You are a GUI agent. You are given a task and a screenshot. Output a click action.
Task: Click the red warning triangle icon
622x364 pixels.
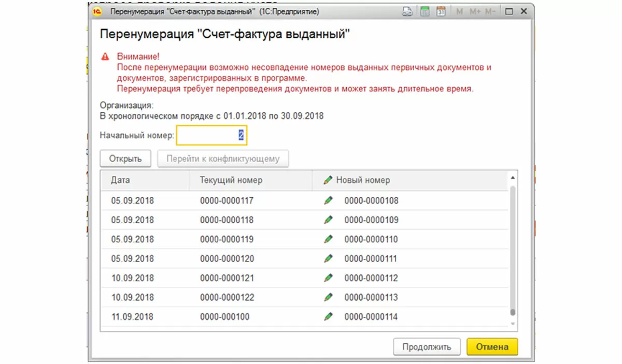click(105, 56)
